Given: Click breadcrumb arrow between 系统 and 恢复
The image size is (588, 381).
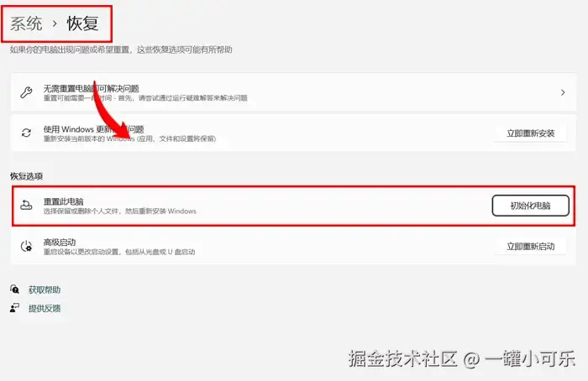Looking at the screenshot, I should [x=55, y=23].
